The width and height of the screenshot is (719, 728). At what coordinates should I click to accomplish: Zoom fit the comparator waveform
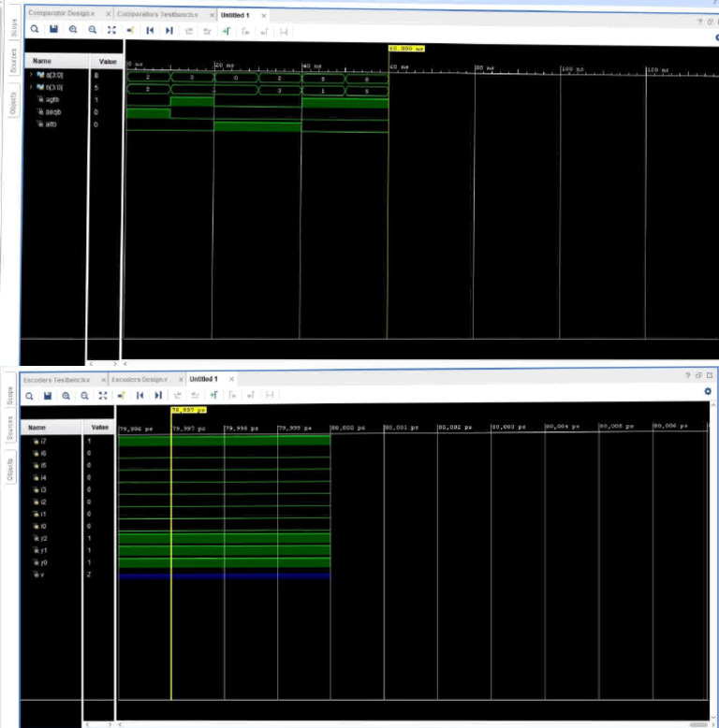pyautogui.click(x=111, y=30)
